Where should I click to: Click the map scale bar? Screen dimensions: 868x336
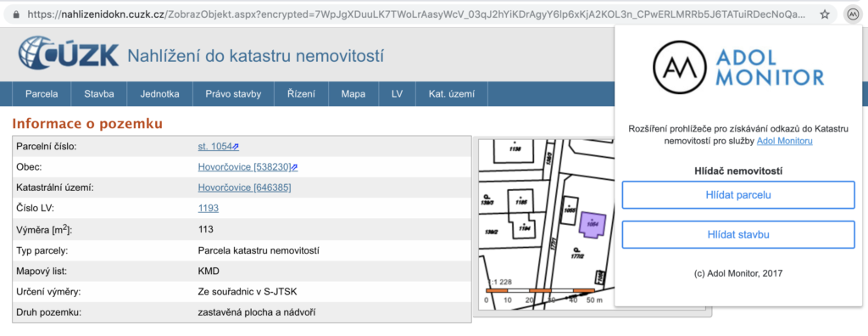pyautogui.click(x=540, y=290)
